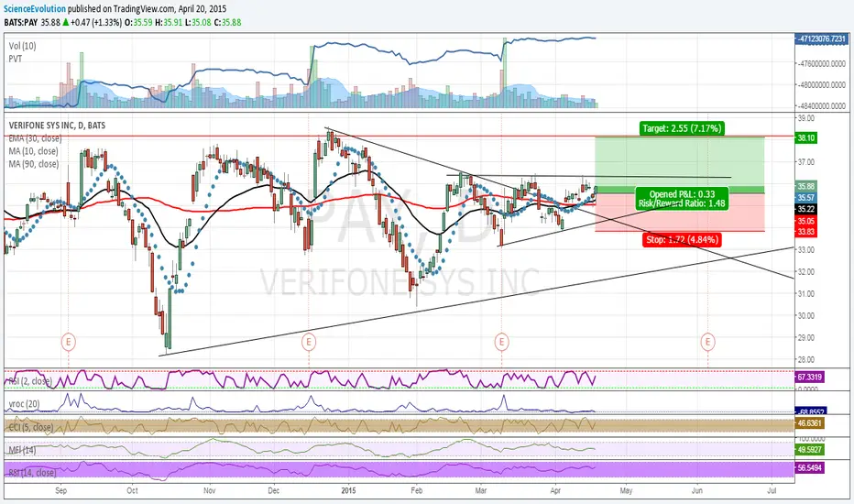The width and height of the screenshot is (854, 504).
Task: Click the MFI (14) pane label
Action: pyautogui.click(x=22, y=450)
